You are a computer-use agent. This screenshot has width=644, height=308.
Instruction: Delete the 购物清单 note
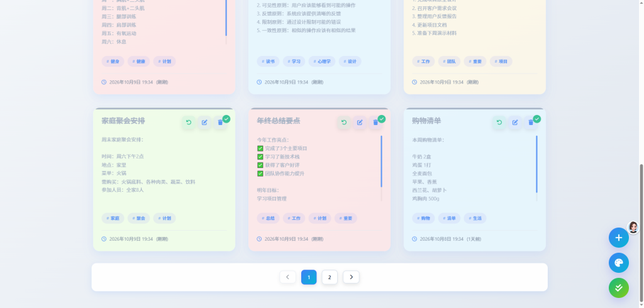[530, 123]
